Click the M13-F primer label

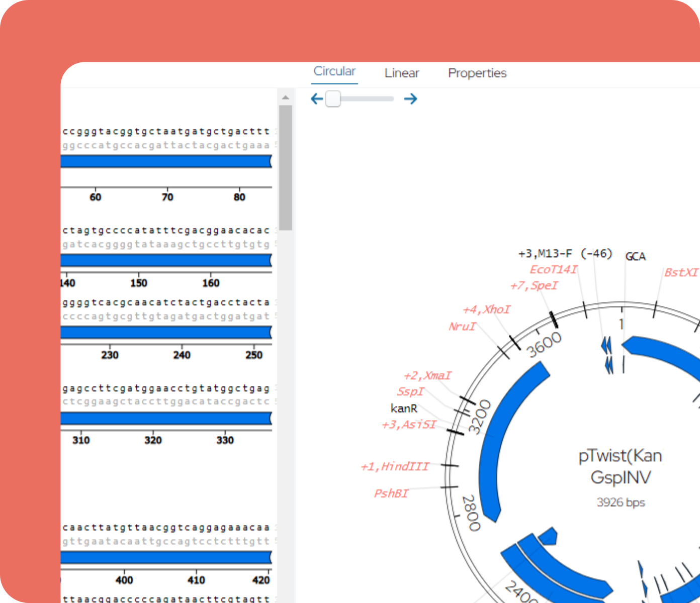point(565,254)
